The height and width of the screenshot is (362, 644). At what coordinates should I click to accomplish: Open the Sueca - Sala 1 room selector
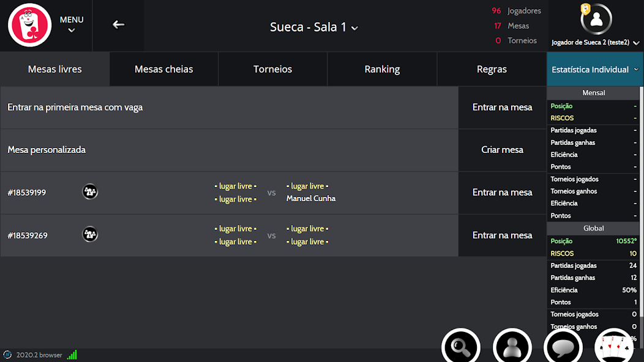[313, 28]
